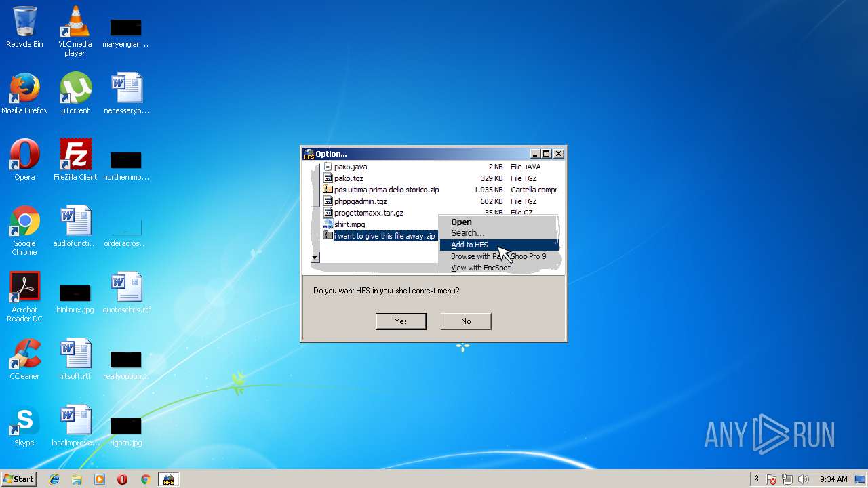
Task: Select the orderacros... desktop file
Action: [125, 230]
